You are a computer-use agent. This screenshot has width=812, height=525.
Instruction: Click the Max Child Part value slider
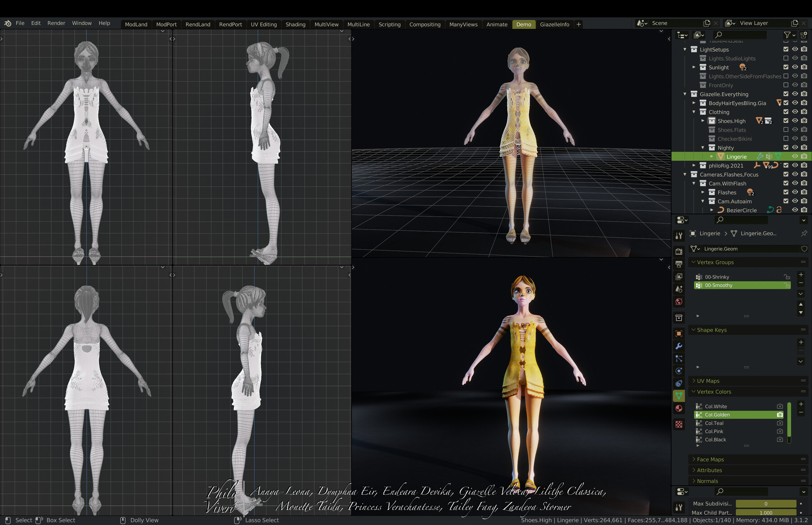point(766,513)
